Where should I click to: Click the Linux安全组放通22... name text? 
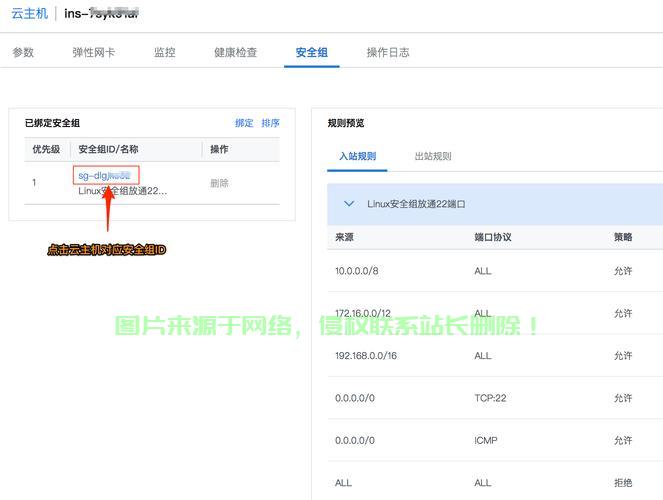[123, 191]
